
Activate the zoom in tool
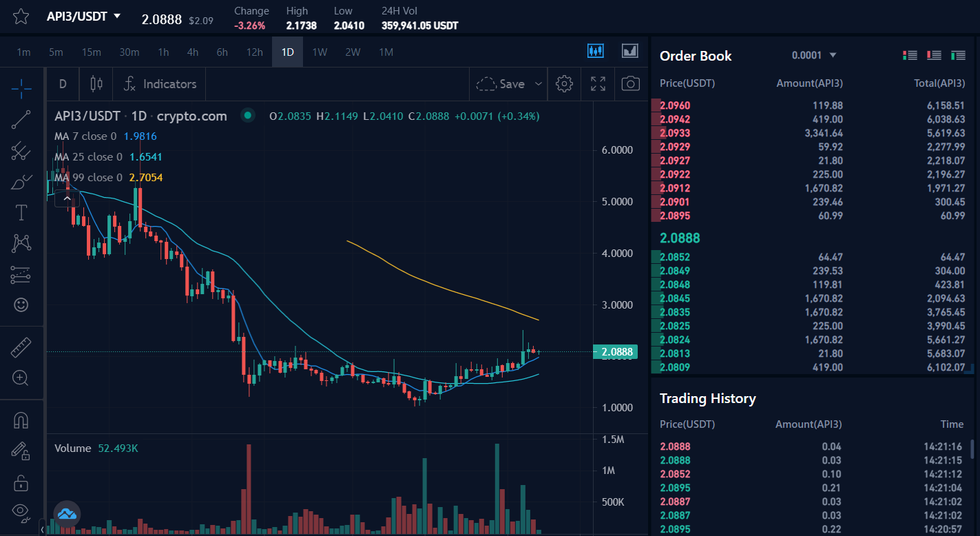[21, 378]
